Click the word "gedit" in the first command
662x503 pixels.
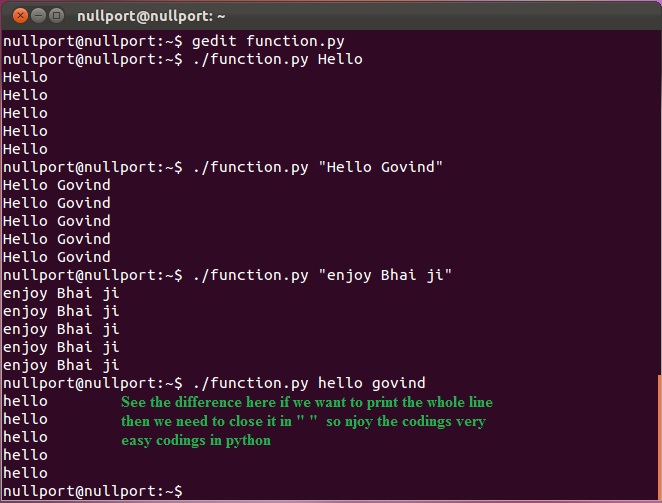click(x=214, y=41)
